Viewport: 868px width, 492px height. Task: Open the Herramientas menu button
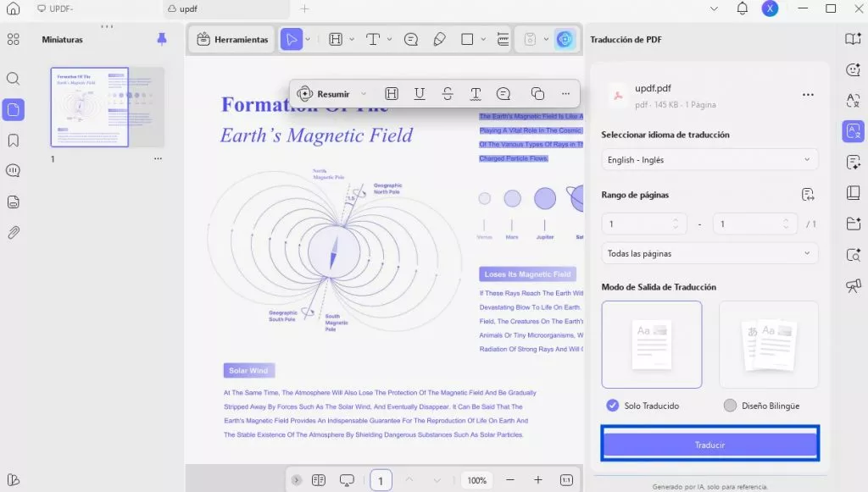tap(232, 39)
